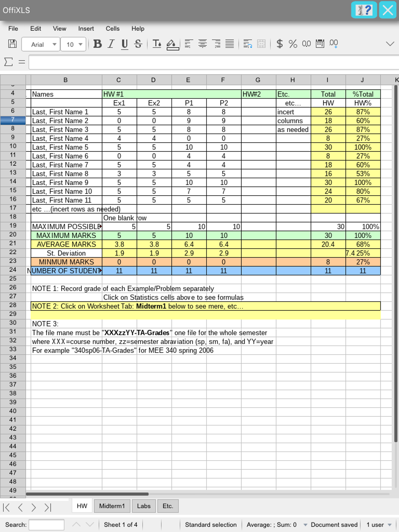Apply currency format with dollar icon
This screenshot has width=399, height=532.
[279, 44]
